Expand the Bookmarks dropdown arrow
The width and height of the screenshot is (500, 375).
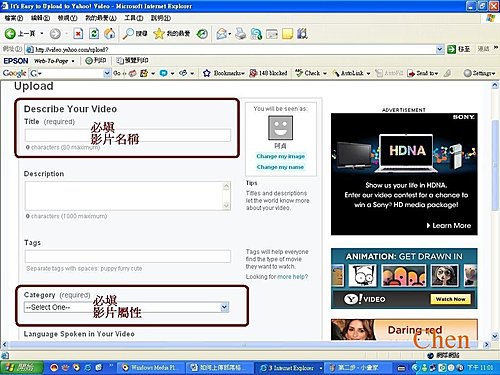(243, 73)
